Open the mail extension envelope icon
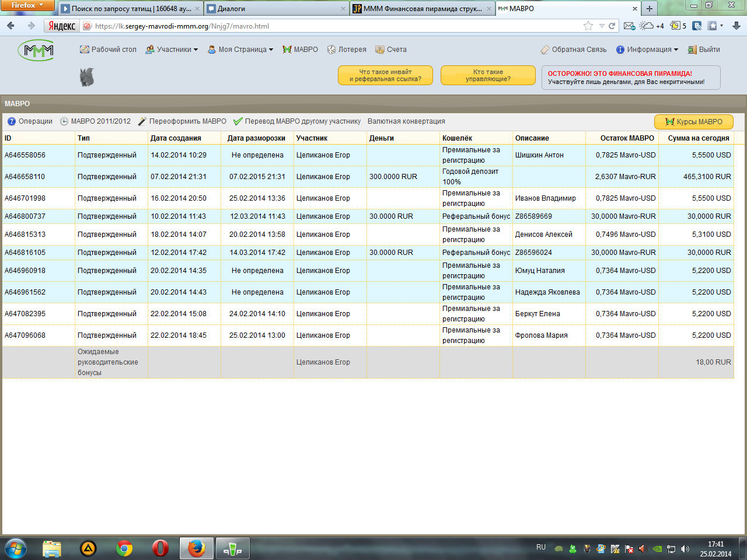This screenshot has height=560, width=747. click(x=629, y=26)
